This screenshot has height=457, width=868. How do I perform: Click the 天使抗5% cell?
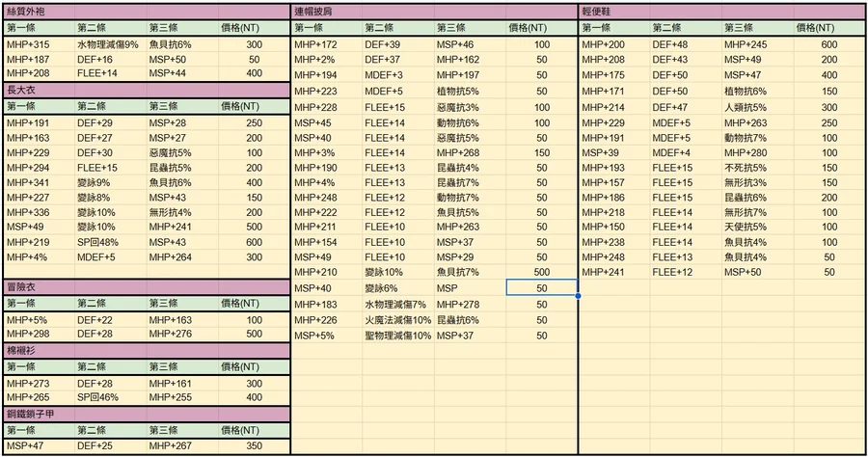pyautogui.click(x=758, y=227)
